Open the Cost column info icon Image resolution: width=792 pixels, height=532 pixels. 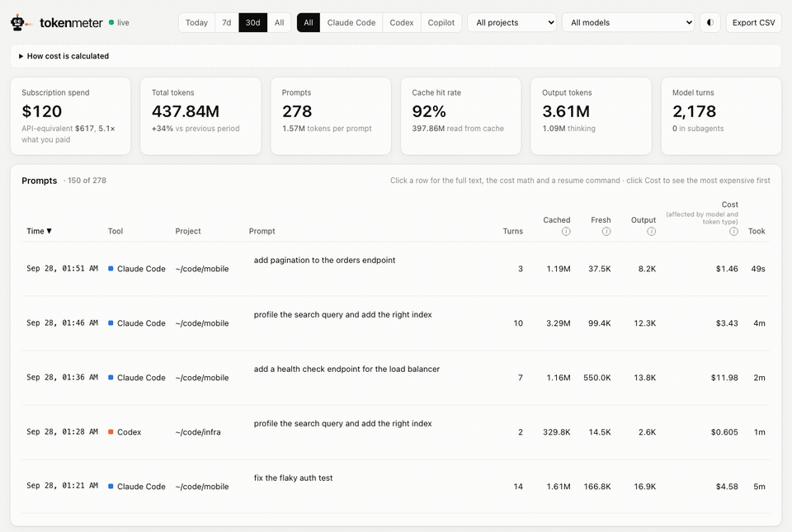[x=733, y=231]
